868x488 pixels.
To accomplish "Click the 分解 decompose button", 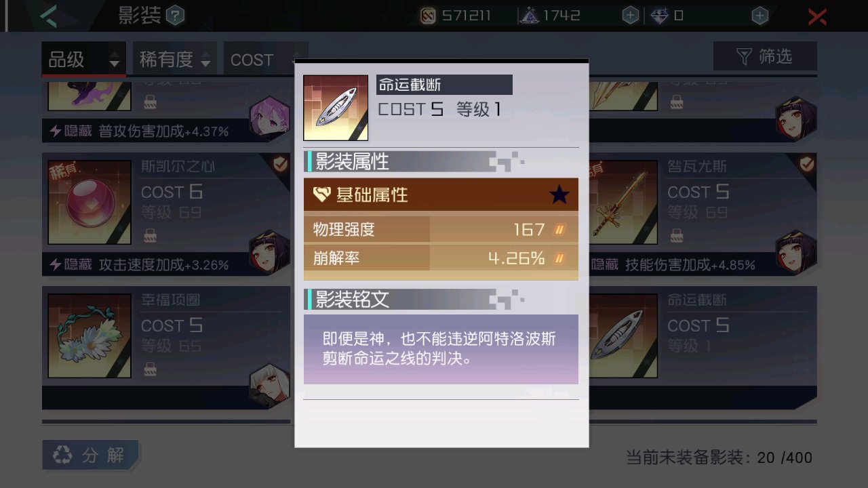I will [91, 455].
